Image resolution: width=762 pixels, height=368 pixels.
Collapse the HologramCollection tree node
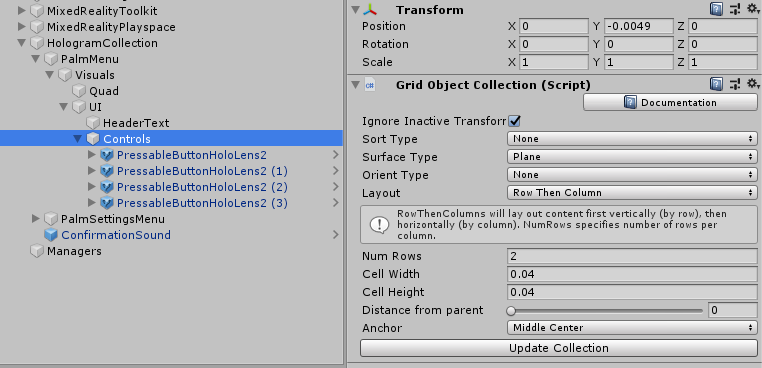coord(21,43)
